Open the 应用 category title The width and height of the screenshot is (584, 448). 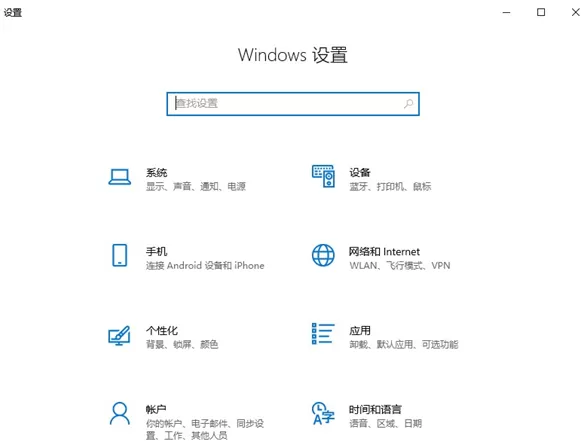pyautogui.click(x=360, y=330)
